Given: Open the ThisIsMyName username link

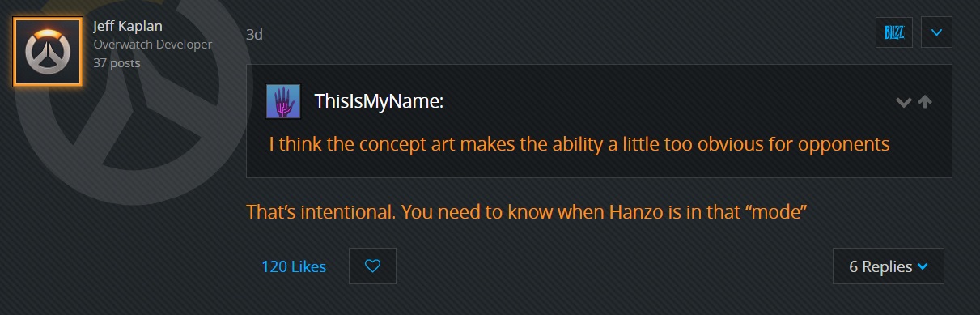Looking at the screenshot, I should click(x=379, y=102).
